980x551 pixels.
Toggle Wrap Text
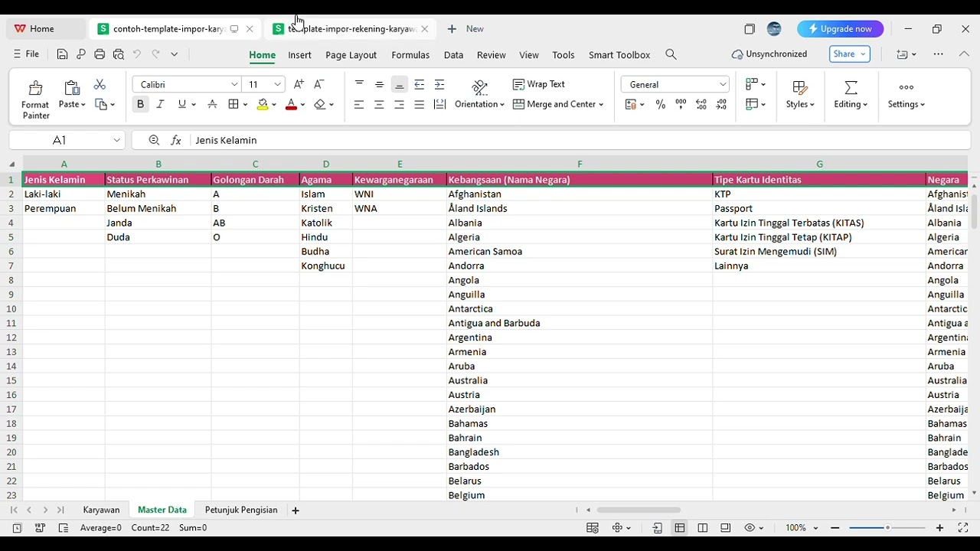(539, 84)
